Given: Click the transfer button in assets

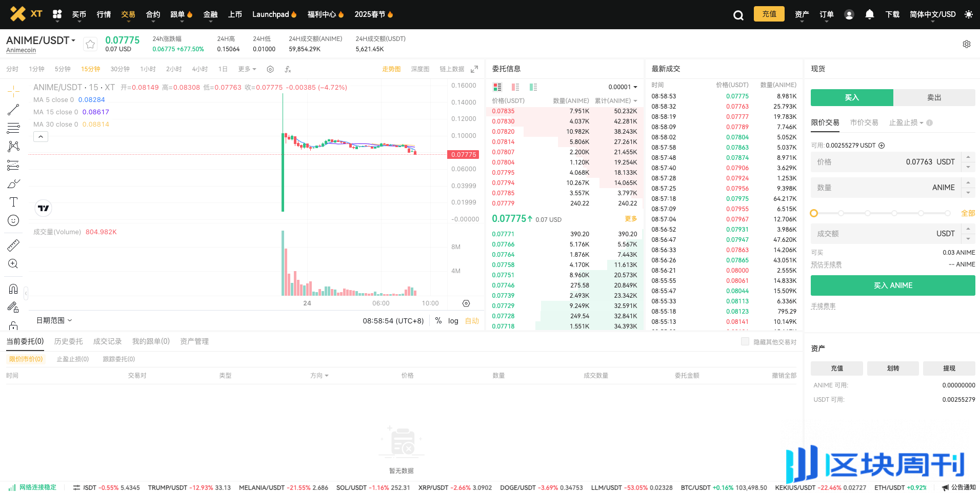Looking at the screenshot, I should pos(893,368).
